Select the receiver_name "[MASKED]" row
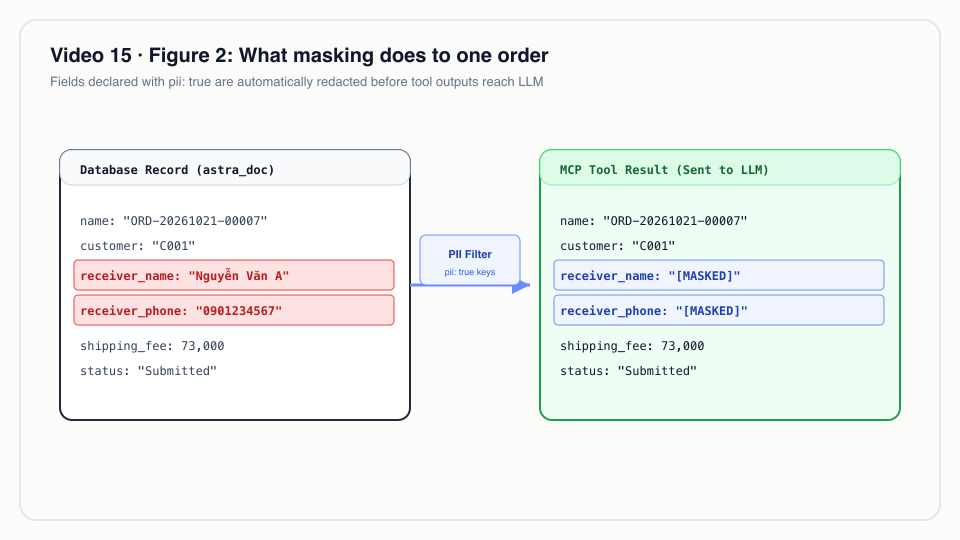Image resolution: width=960 pixels, height=540 pixels. (719, 276)
